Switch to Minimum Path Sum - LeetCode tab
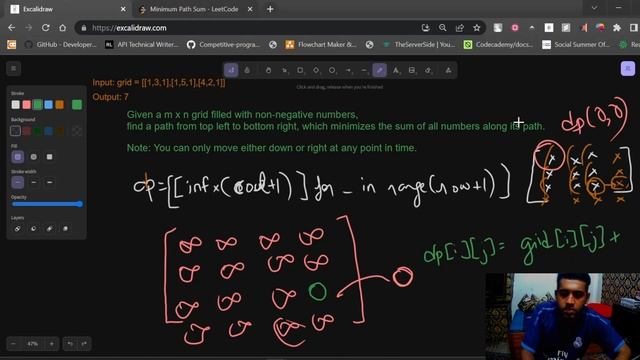640x360 pixels. coord(194,9)
